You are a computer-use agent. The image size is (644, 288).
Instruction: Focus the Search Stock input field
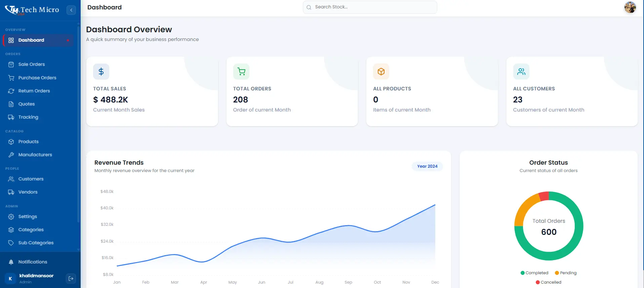point(370,7)
